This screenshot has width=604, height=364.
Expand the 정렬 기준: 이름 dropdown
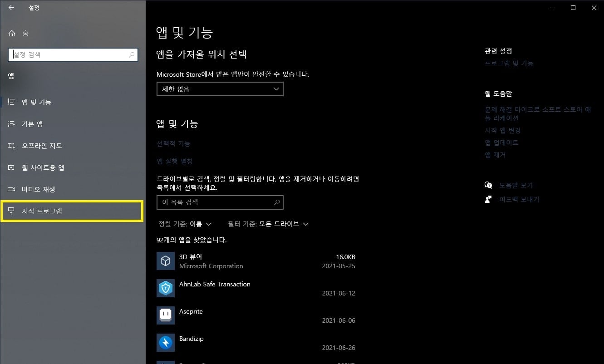point(187,223)
